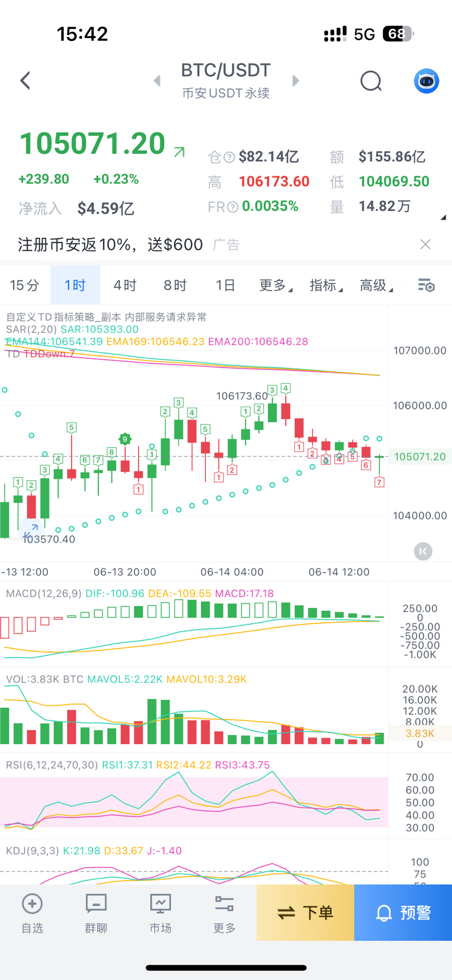Jump to latest candle button
452x980 pixels.
click(423, 551)
